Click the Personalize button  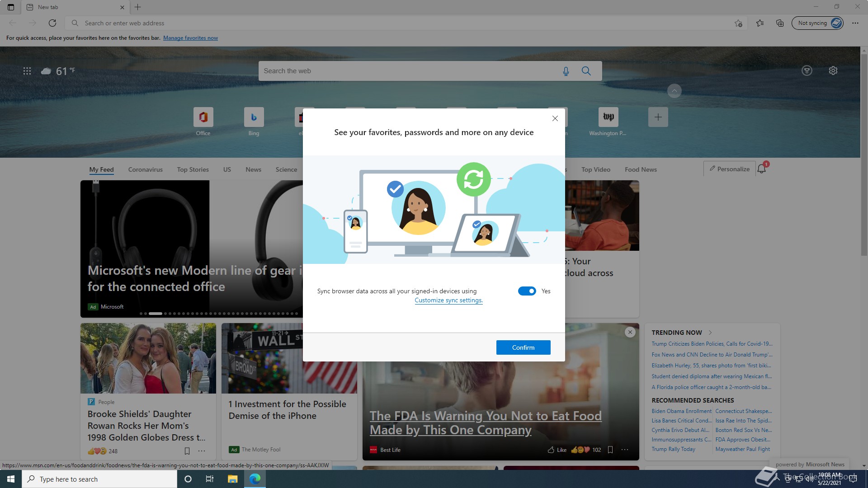coord(729,169)
